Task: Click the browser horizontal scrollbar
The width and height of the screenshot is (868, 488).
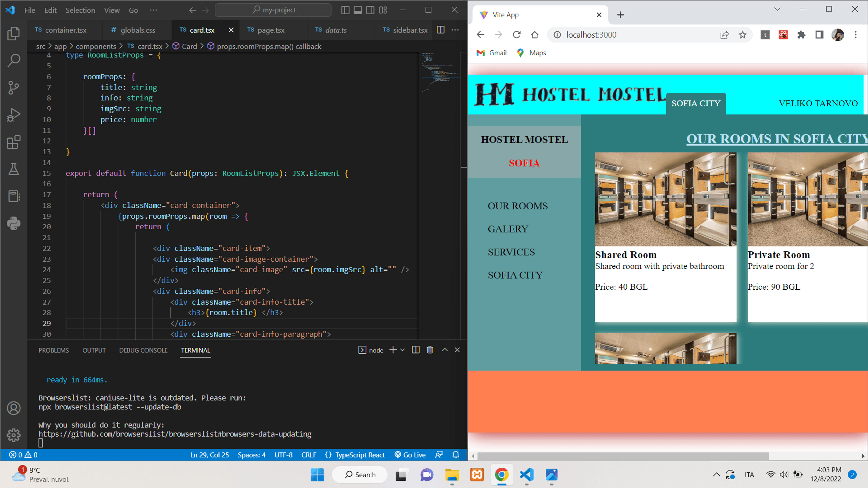Action: pyautogui.click(x=623, y=456)
